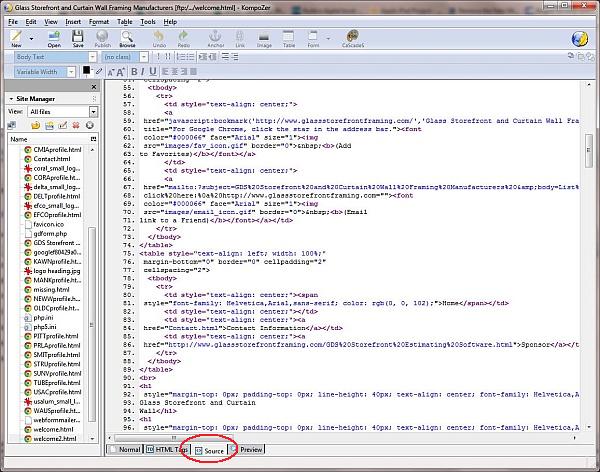
Task: Insert an Image via toolbar icon
Action: pos(264,39)
